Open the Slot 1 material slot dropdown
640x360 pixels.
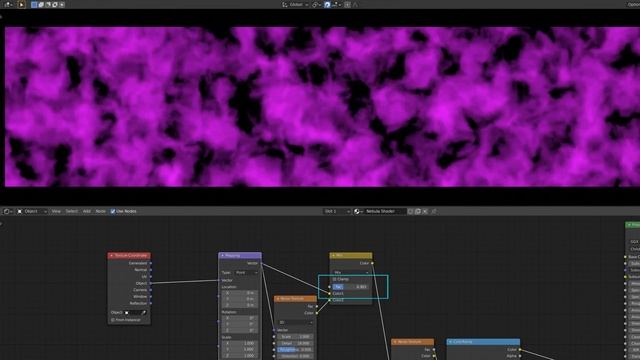click(x=337, y=211)
